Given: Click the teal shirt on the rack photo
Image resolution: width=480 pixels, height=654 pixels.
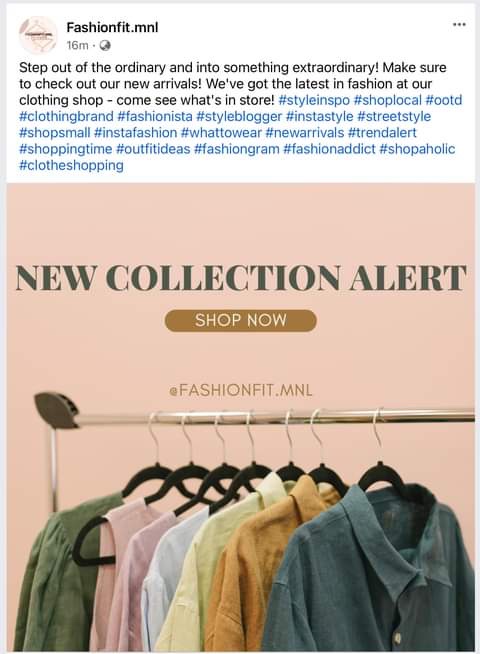Looking at the screenshot, I should click(x=375, y=571).
